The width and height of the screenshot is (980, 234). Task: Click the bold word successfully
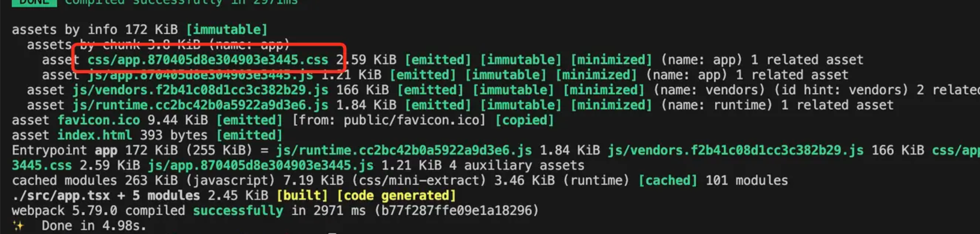[x=238, y=211]
